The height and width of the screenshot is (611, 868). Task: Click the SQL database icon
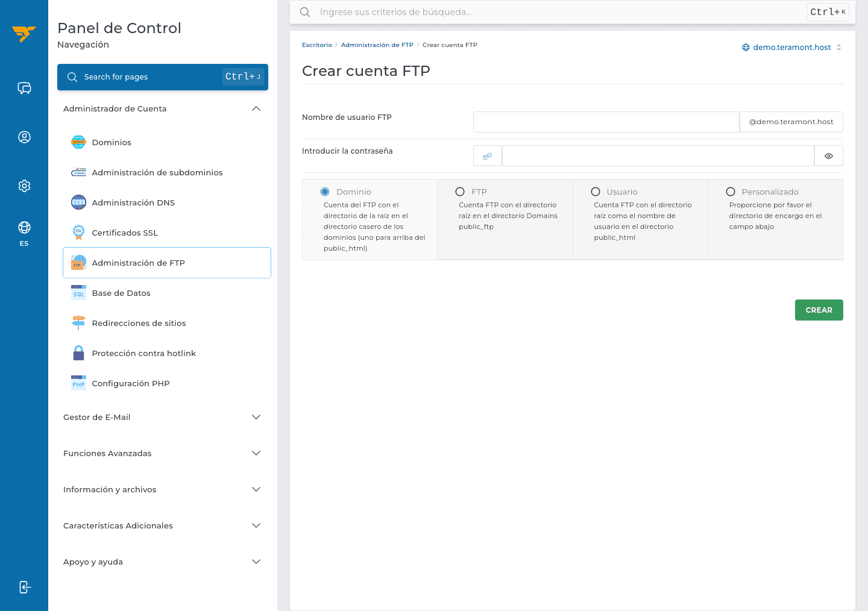[78, 293]
